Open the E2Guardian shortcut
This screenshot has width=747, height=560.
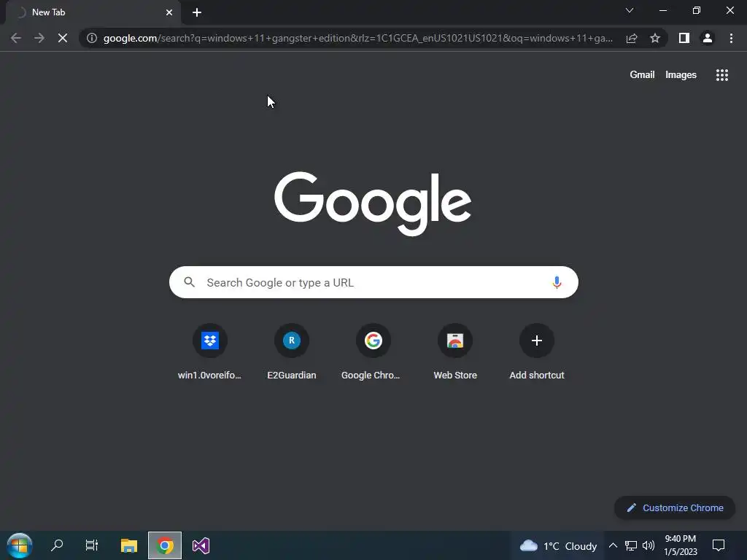pos(292,353)
